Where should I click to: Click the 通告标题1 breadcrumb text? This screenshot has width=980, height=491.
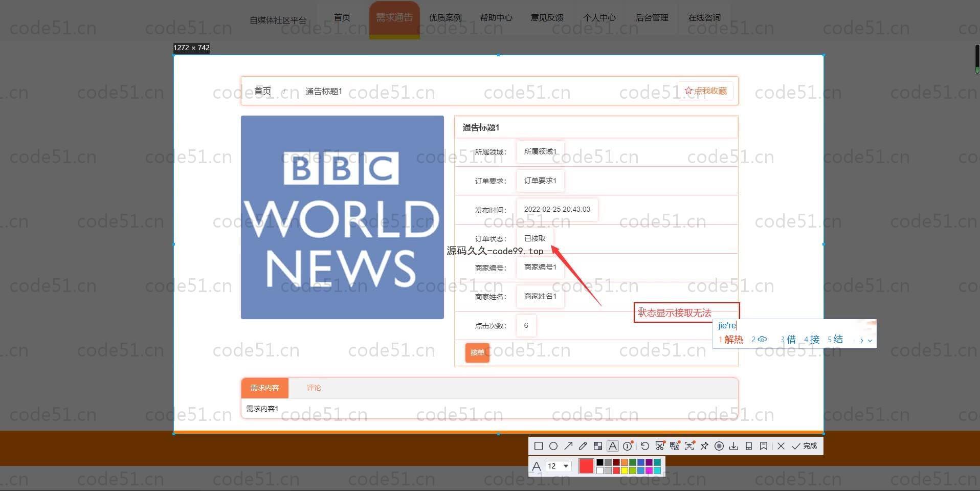tap(324, 91)
